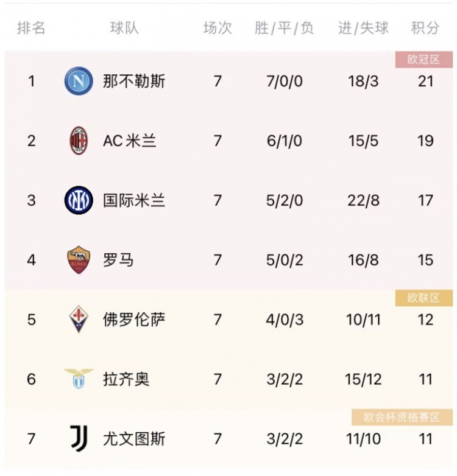The width and height of the screenshot is (457, 476).
Task: Click the 场次 column header
Action: (x=218, y=28)
